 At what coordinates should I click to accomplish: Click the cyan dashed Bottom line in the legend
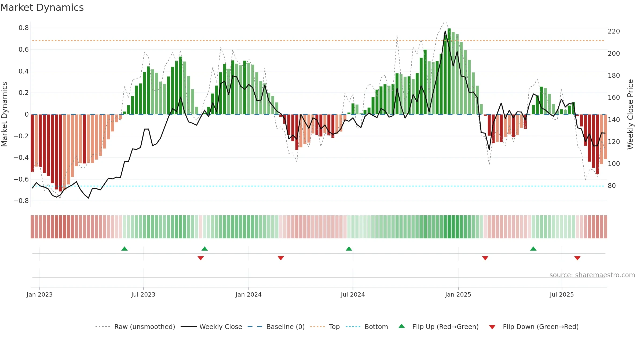(353, 327)
